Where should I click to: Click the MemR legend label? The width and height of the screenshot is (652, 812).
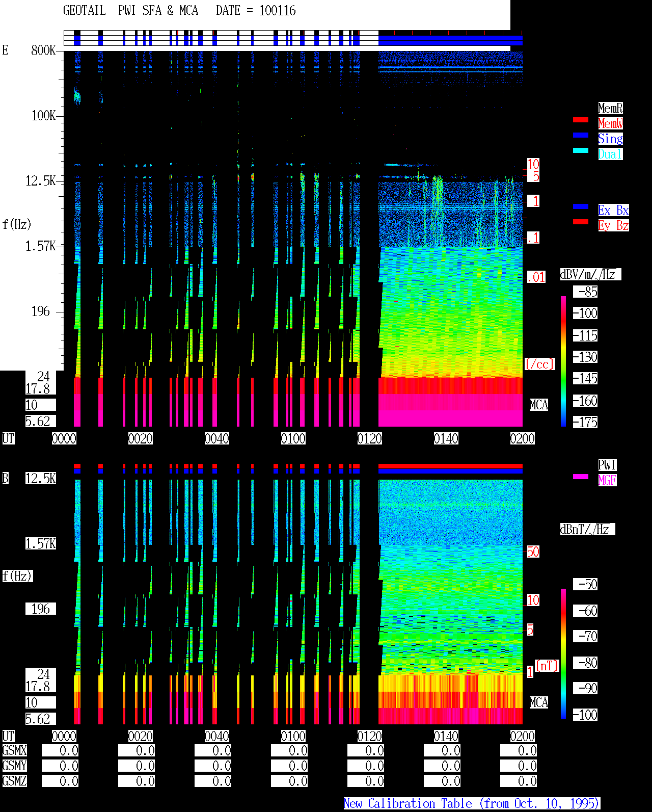(x=610, y=108)
